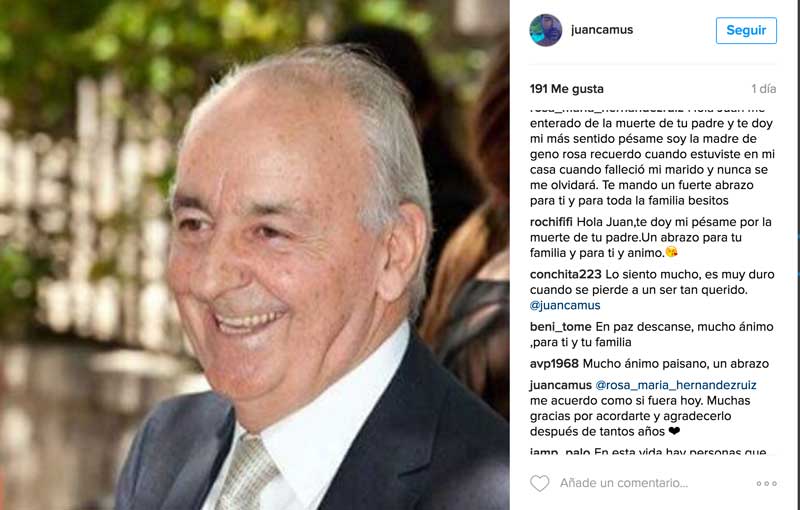
Task: Click the @juancamus mention in conchita223 comment
Action: 565,305
